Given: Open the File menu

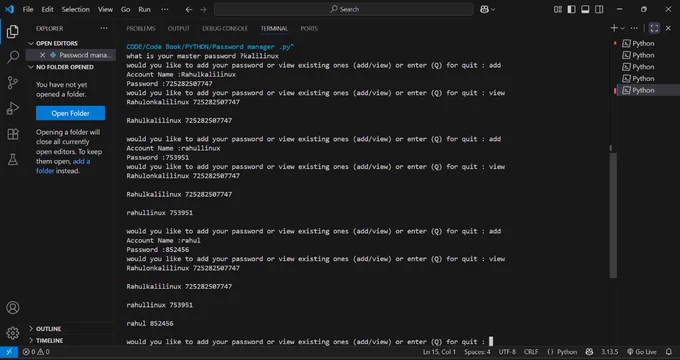Looking at the screenshot, I should coord(28,9).
